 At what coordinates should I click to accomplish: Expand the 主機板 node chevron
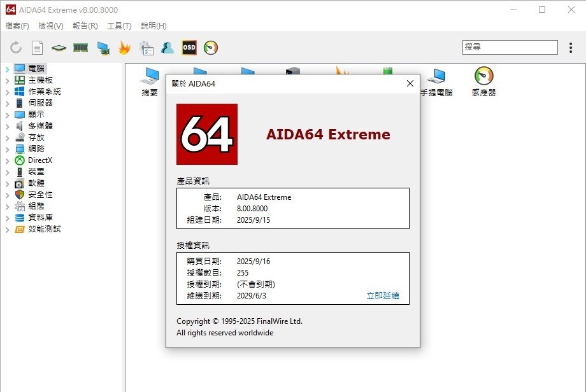click(x=7, y=81)
